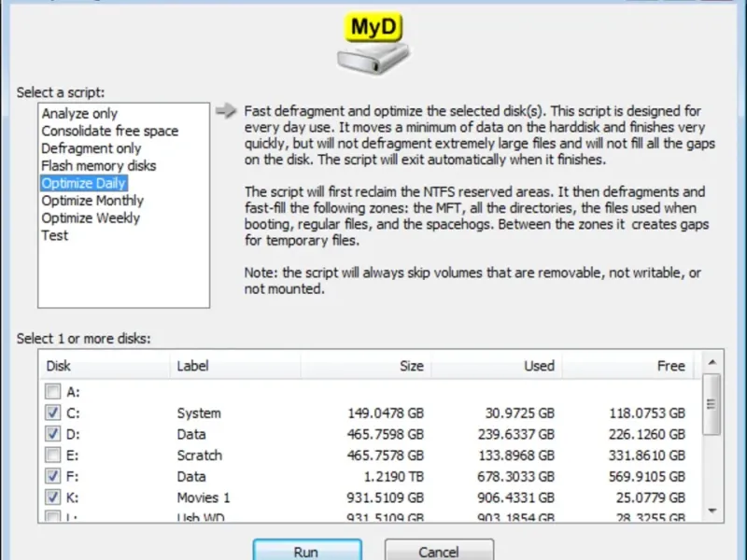Choose the Optimize Monthly script
Viewport: 747px width, 560px height.
coord(92,201)
